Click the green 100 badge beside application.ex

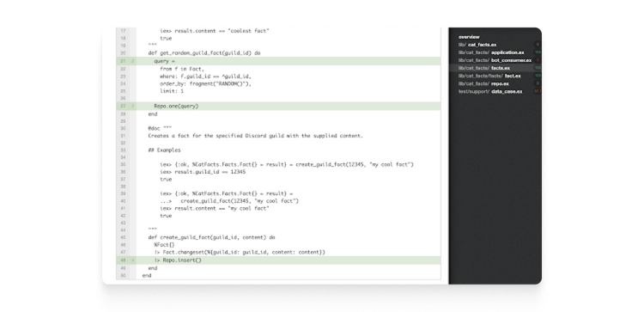(538, 52)
